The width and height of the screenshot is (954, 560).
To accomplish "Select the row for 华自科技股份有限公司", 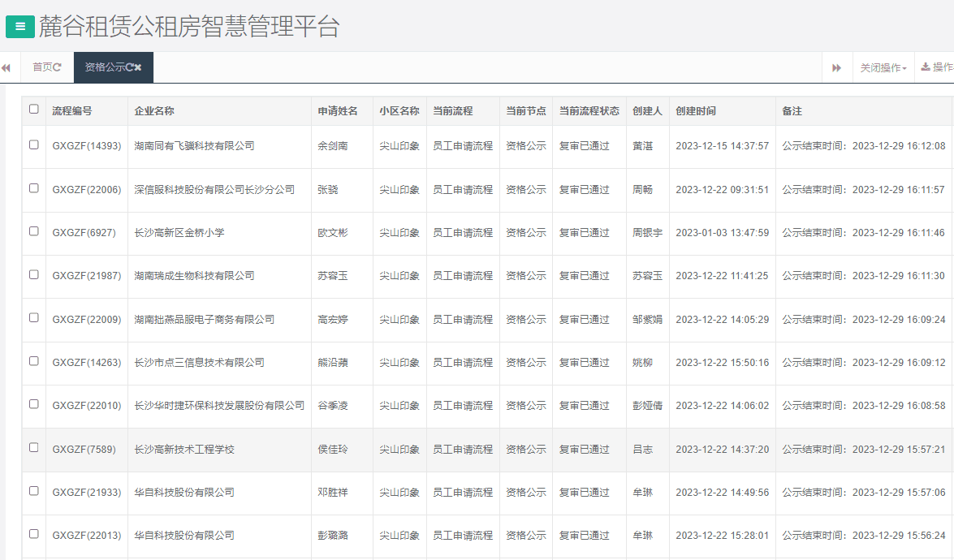I will click(x=183, y=493).
